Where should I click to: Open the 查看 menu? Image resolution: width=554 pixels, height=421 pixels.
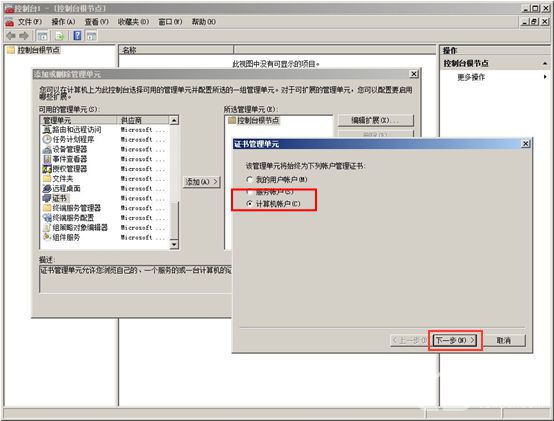pyautogui.click(x=96, y=22)
